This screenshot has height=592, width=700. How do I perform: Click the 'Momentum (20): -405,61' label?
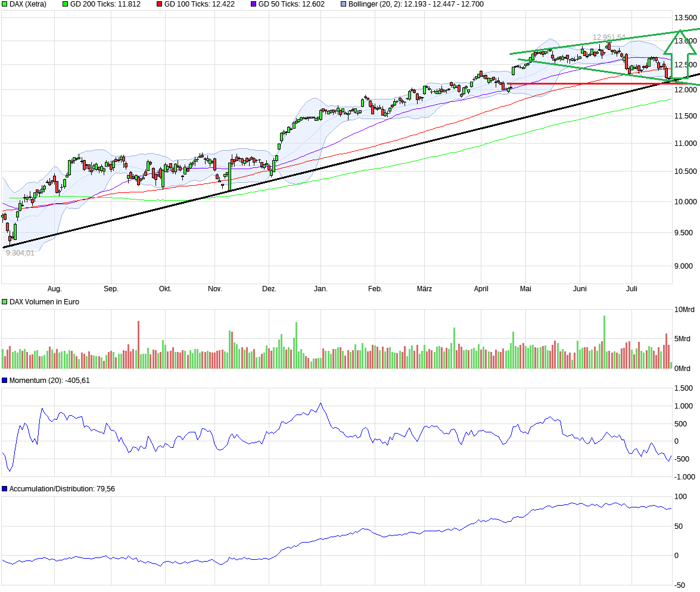pyautogui.click(x=49, y=381)
